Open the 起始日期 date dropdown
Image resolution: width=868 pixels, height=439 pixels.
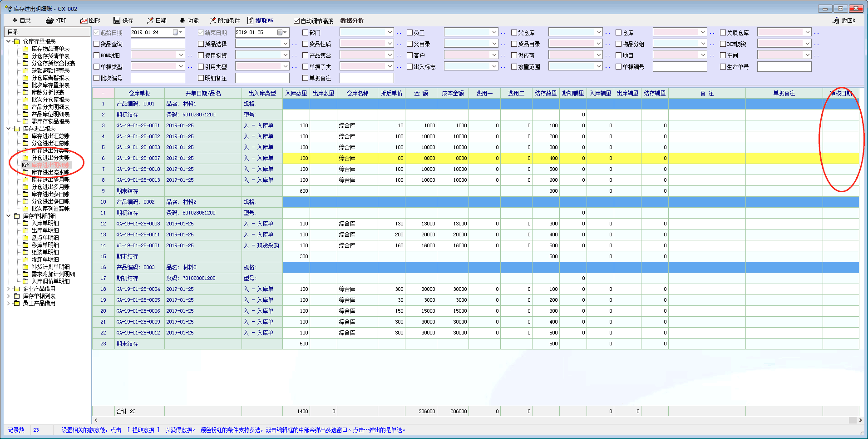tap(180, 32)
